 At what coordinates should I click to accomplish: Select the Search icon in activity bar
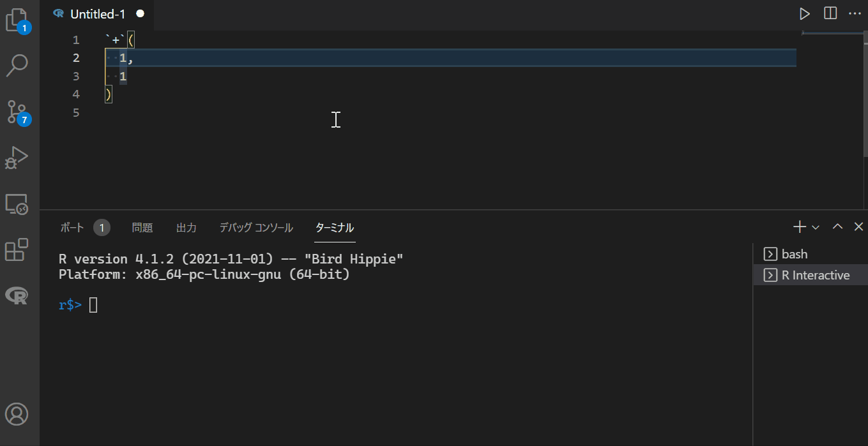coord(17,65)
